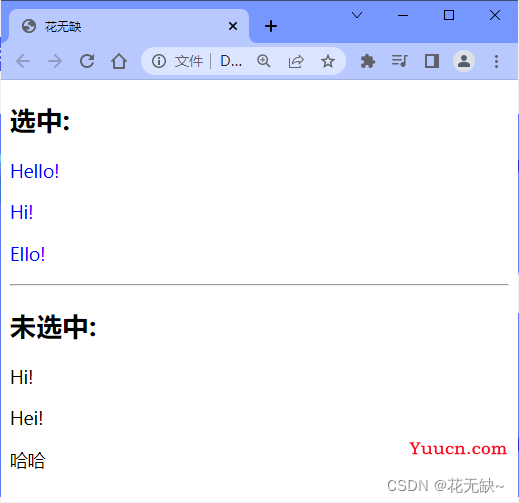Open the zoom magnifier control
Screen dimensions: 519x503
click(x=264, y=61)
